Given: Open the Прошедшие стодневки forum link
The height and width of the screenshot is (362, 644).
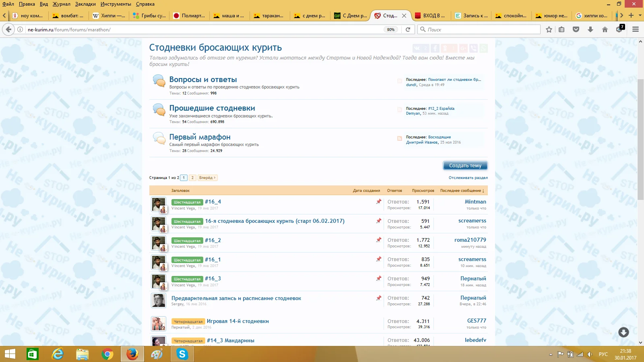Looking at the screenshot, I should [x=212, y=108].
